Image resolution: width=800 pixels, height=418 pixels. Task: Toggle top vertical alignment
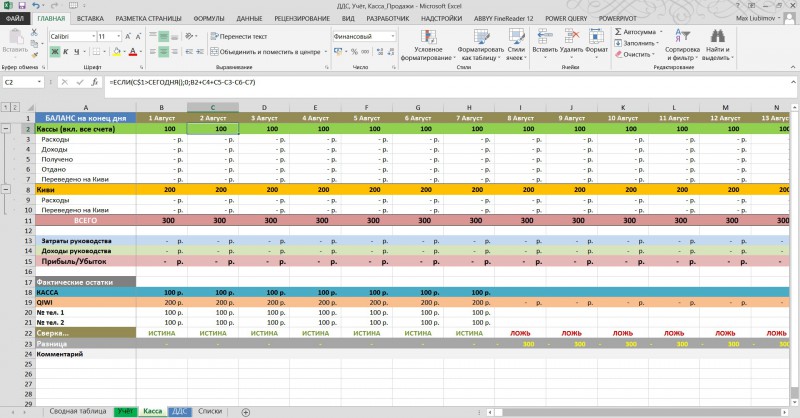153,36
